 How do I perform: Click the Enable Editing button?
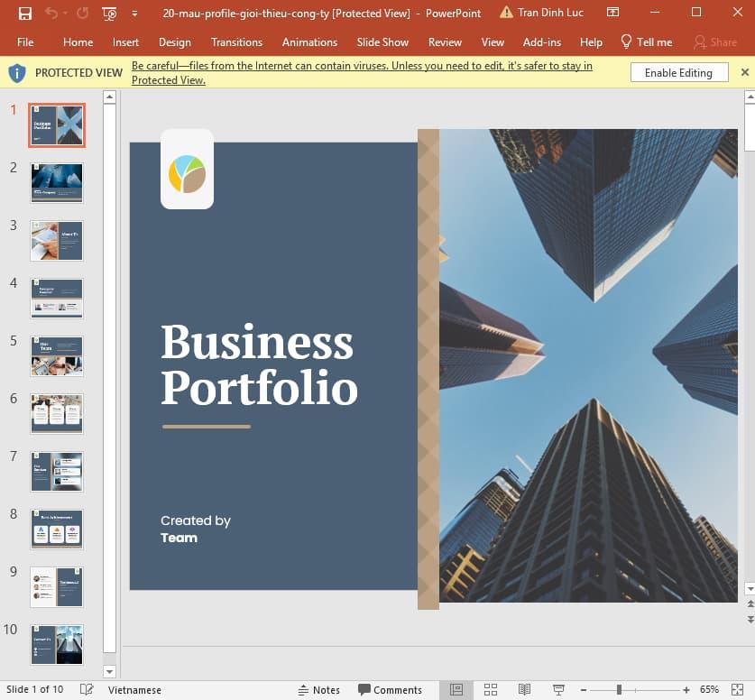pyautogui.click(x=678, y=72)
